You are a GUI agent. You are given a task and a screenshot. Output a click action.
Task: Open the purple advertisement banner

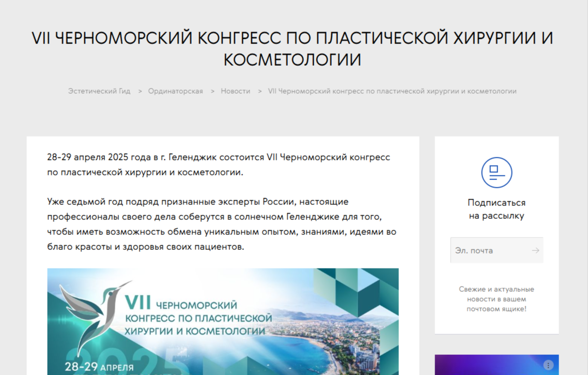[x=491, y=365]
